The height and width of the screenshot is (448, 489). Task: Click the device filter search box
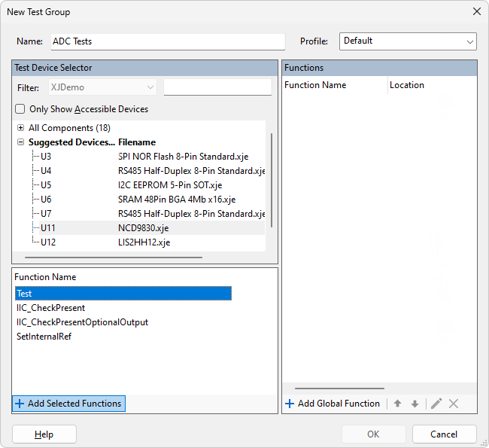(217, 87)
